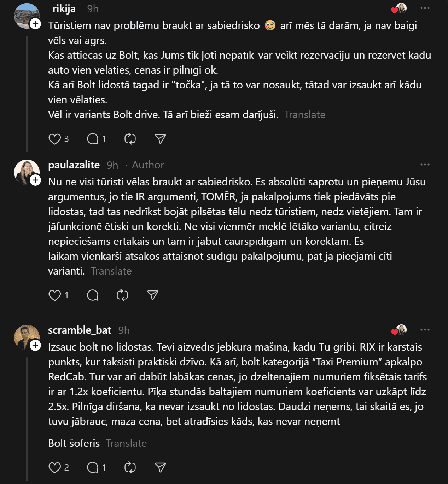Image resolution: width=448 pixels, height=484 pixels.
Task: Repost paulazalite's reply
Action: point(122,295)
